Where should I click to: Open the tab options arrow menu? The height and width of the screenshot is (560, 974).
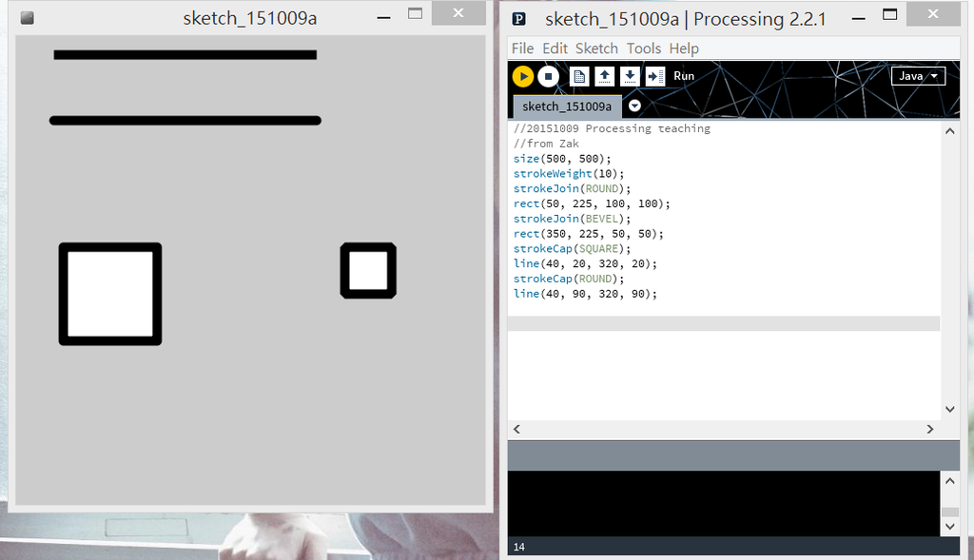coord(634,106)
